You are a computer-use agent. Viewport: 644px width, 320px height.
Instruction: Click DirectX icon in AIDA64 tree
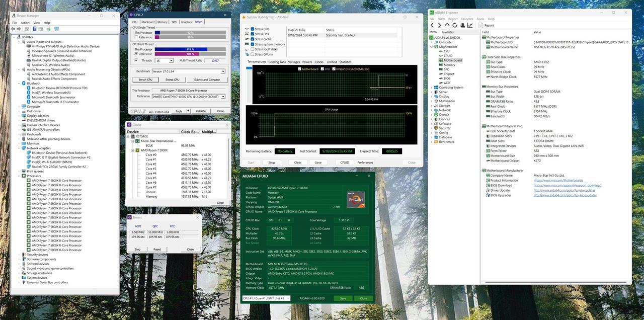click(x=436, y=115)
